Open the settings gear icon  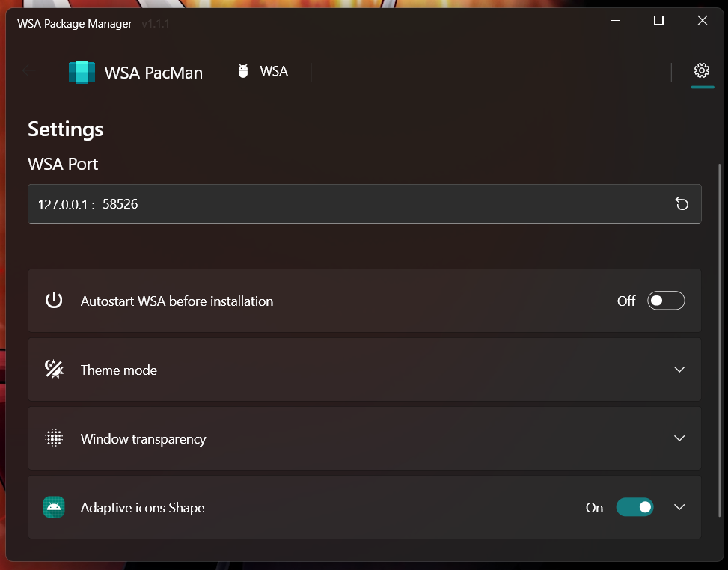(x=701, y=70)
